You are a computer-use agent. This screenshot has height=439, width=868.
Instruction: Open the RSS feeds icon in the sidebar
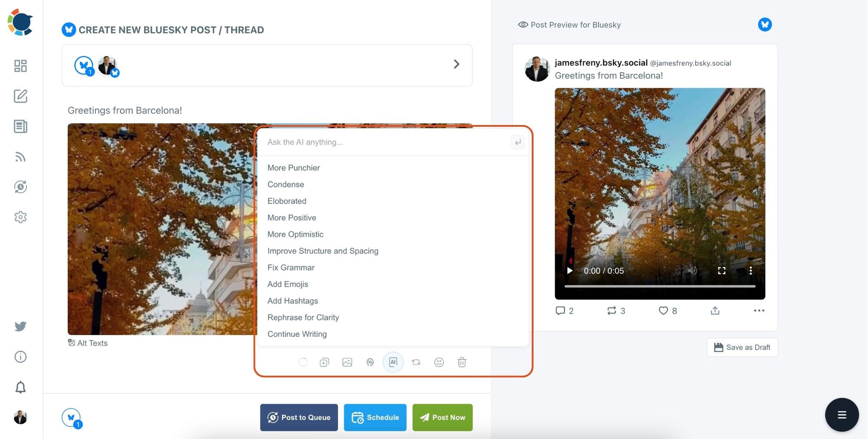(x=20, y=157)
